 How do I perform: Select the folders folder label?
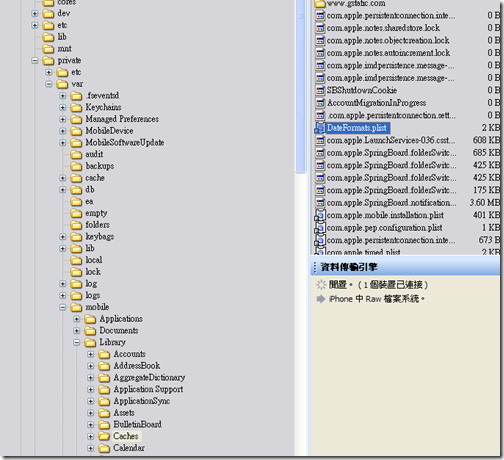[97, 225]
